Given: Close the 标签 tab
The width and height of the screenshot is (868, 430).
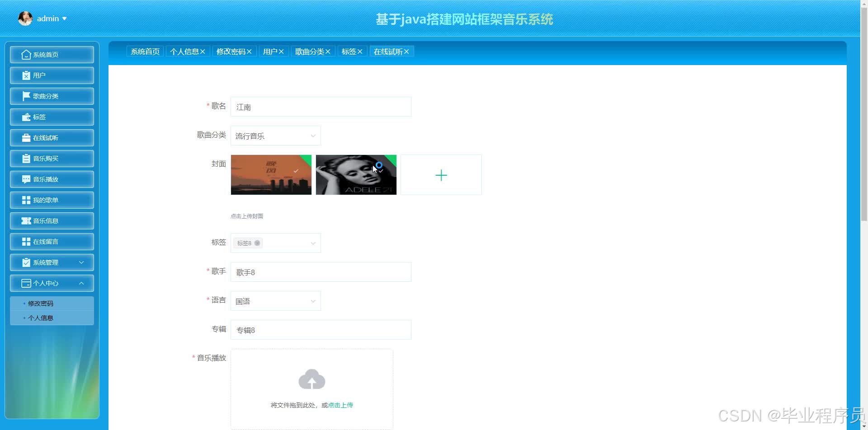Looking at the screenshot, I should click(x=360, y=51).
